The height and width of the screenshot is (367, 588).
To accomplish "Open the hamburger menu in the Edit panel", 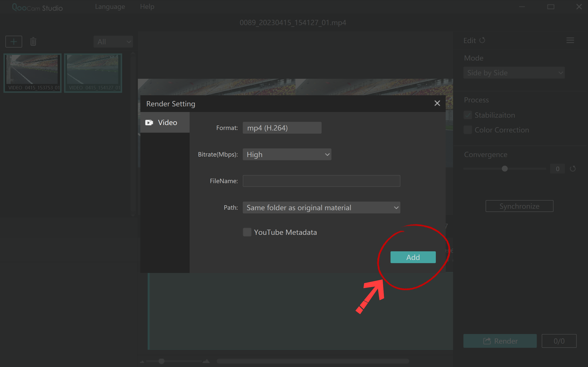I will click(570, 40).
